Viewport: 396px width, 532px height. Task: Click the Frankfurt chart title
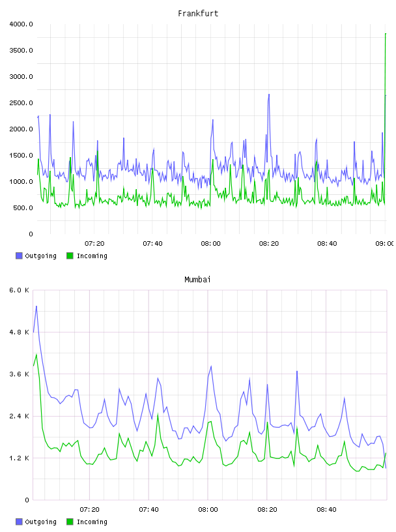(198, 14)
